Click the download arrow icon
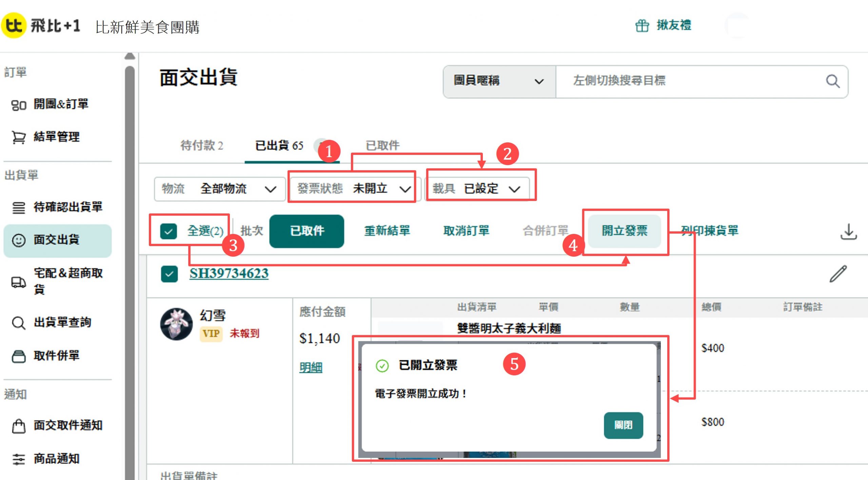 [848, 232]
